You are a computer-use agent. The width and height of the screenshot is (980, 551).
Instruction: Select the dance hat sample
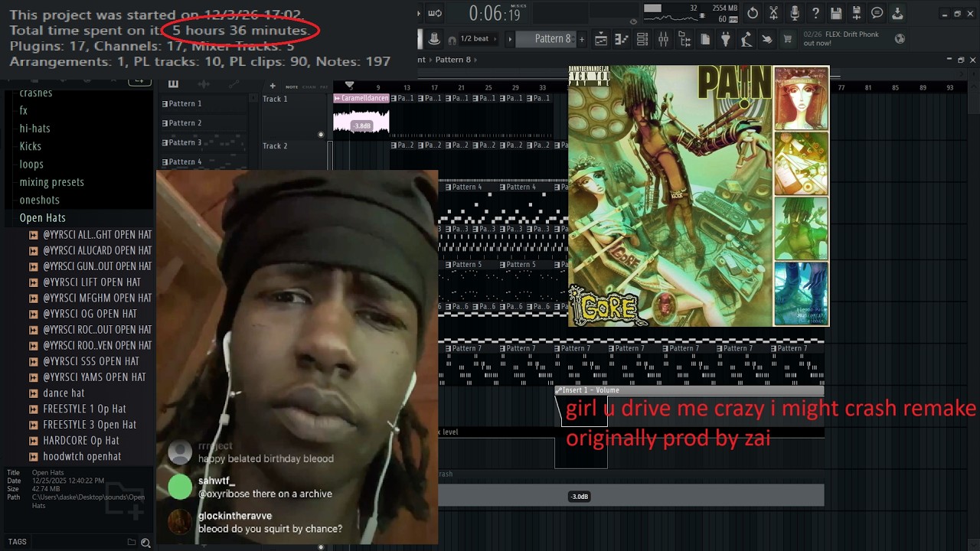click(64, 393)
